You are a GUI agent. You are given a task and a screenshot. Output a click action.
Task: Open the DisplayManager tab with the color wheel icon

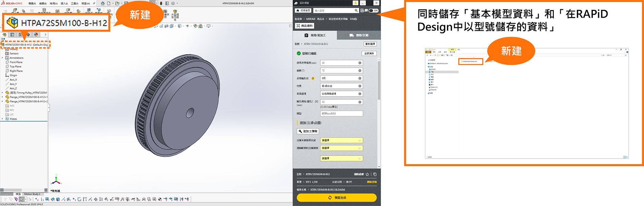pos(36,35)
